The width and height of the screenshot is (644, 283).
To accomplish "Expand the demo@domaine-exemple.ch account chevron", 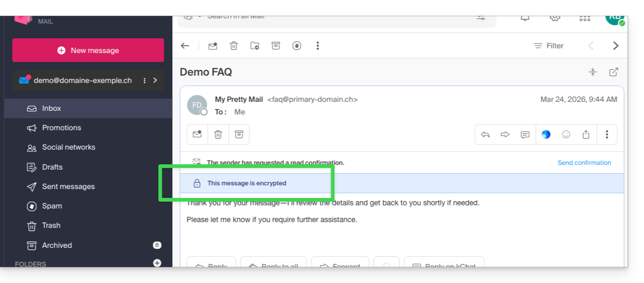I will 155,80.
